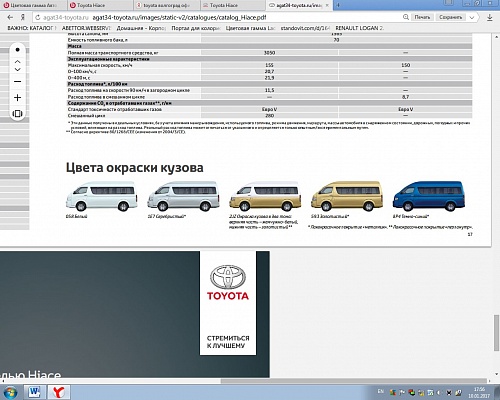Expand the arrow next to Сохранить
The image size is (500, 400).
472,17
